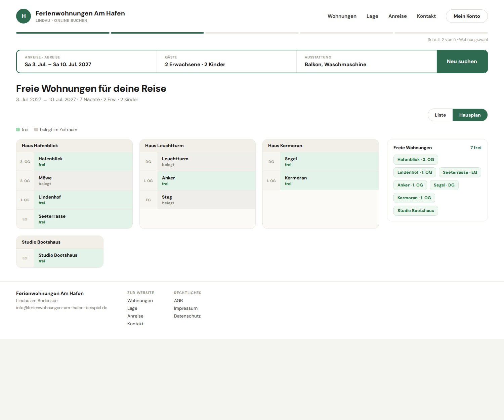Click the second progress step bar
Image resolution: width=504 pixels, height=420 pixels.
(x=157, y=33)
